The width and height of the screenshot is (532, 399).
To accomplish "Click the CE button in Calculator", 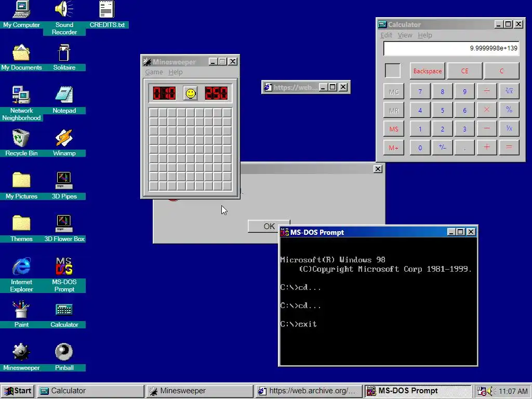I will point(465,71).
